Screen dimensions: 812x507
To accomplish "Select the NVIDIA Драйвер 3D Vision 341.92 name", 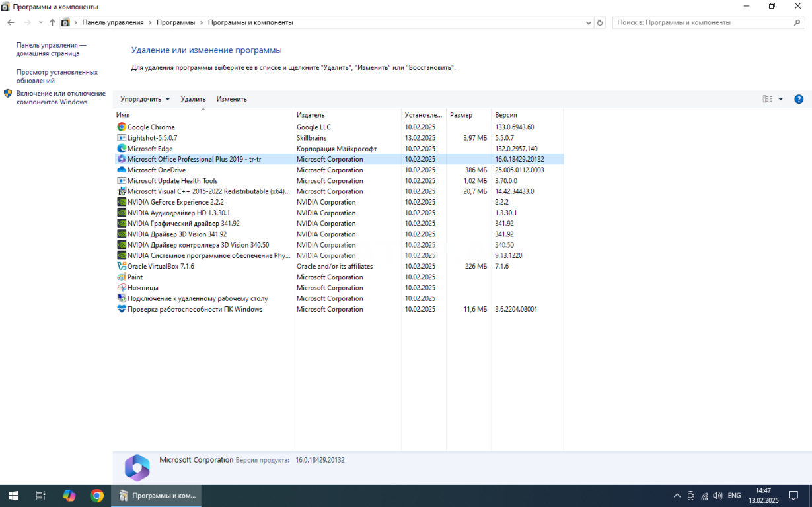I will (177, 234).
